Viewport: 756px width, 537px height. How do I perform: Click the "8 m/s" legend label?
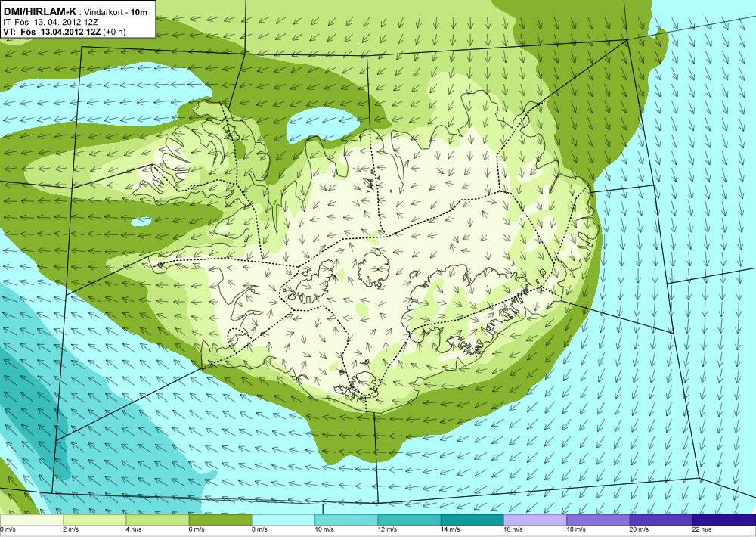(259, 529)
